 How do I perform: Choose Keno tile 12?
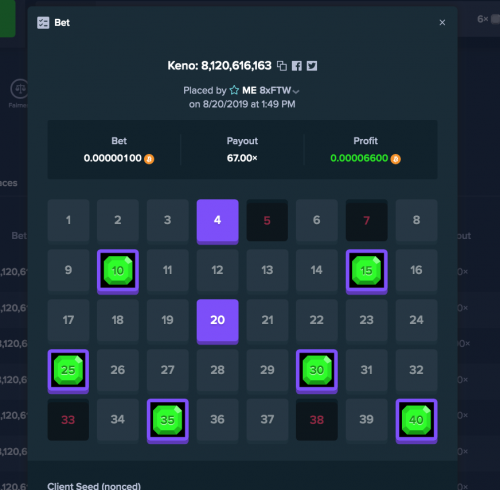pyautogui.click(x=217, y=270)
